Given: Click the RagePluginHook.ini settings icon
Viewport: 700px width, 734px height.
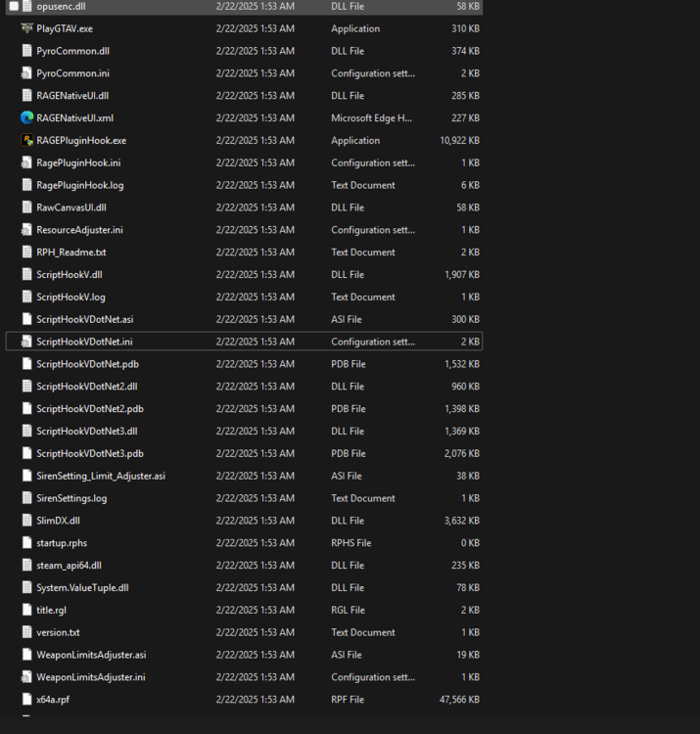Looking at the screenshot, I should pyautogui.click(x=26, y=162).
